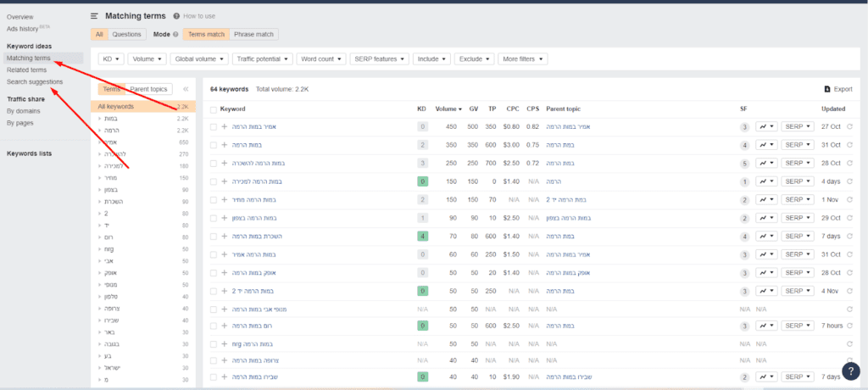Add keyword with volume 350 using plus icon
This screenshot has height=390, width=868.
pyautogui.click(x=224, y=145)
